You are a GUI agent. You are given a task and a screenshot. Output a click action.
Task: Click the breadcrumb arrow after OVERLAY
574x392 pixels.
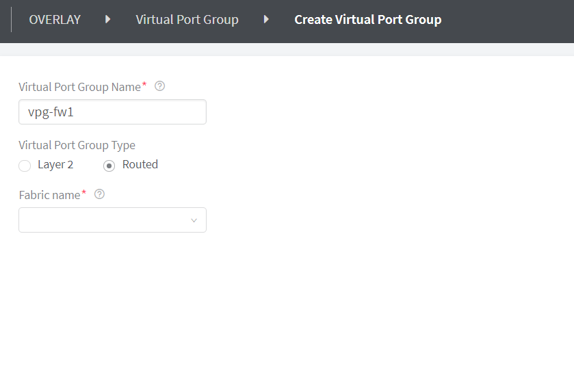108,20
